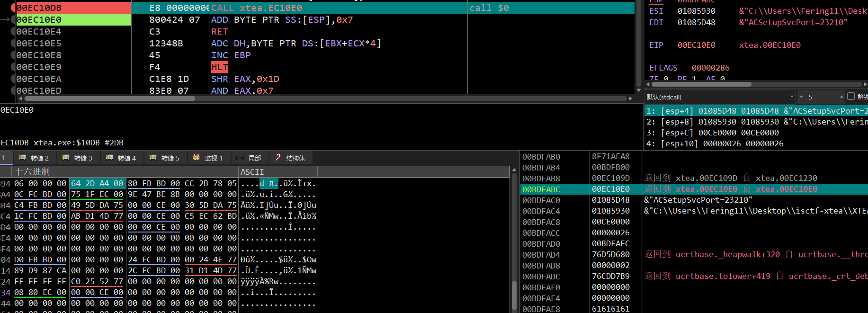Click the dump icon on 转储 3 tab
Screen dimensions: 868x313
coord(65,157)
